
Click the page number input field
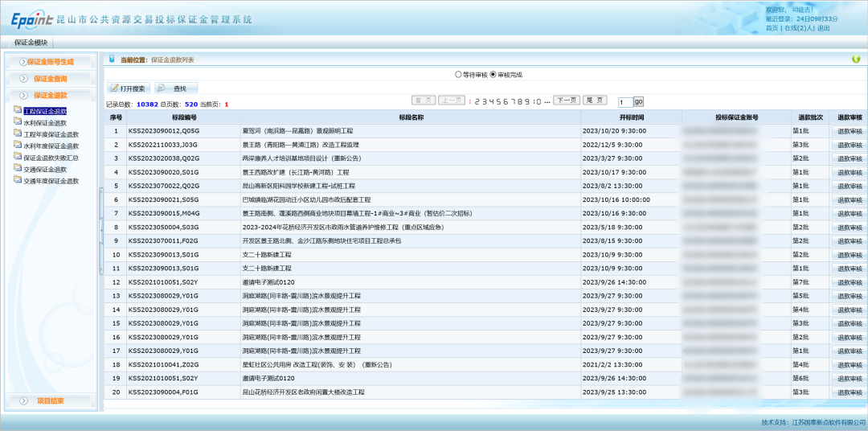coord(625,102)
